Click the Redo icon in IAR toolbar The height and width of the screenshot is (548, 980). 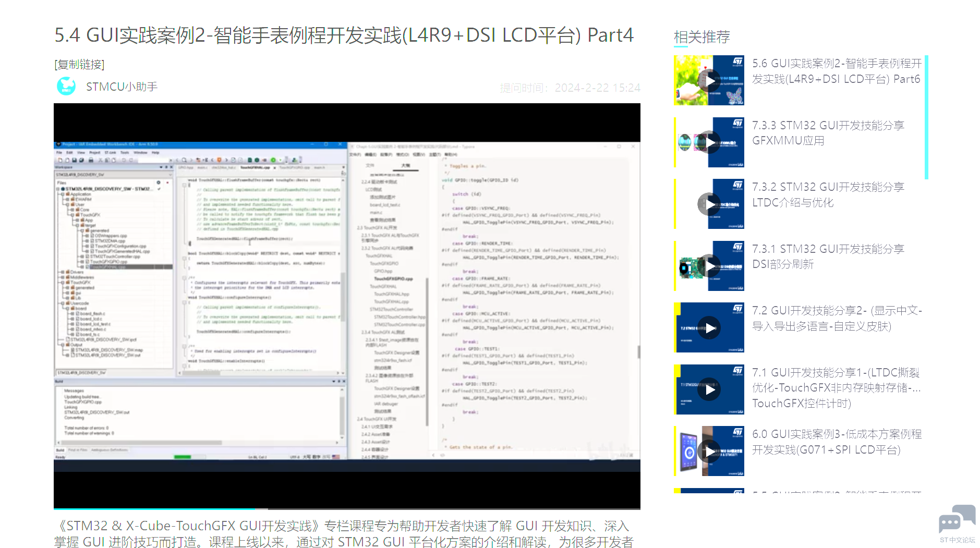pos(130,160)
